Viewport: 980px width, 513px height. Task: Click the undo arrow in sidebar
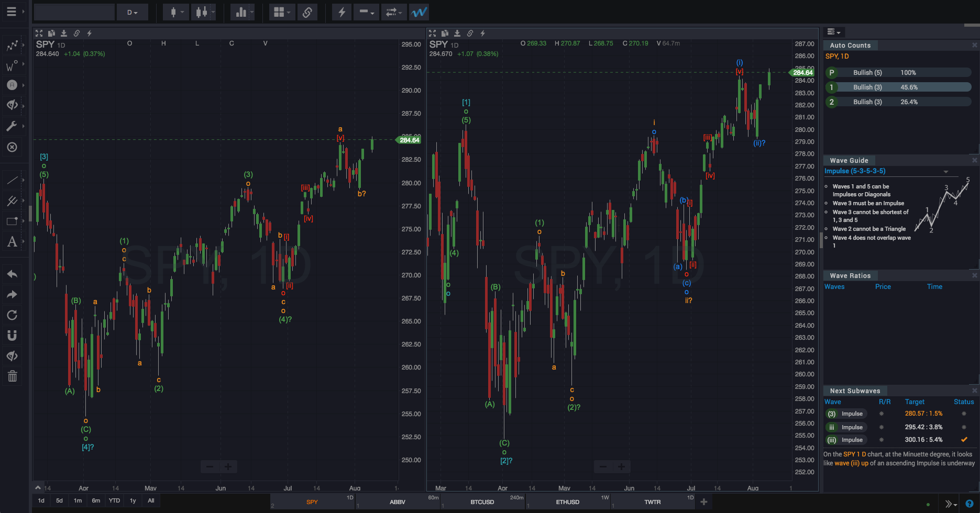tap(13, 274)
